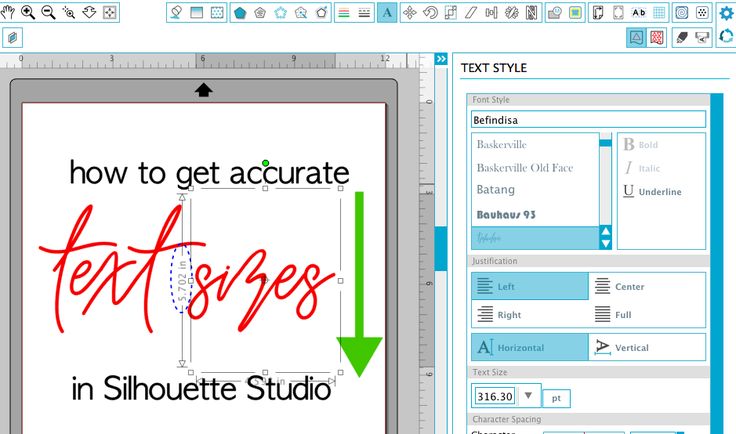
Task: Click the green rotation handle
Action: coord(266,163)
